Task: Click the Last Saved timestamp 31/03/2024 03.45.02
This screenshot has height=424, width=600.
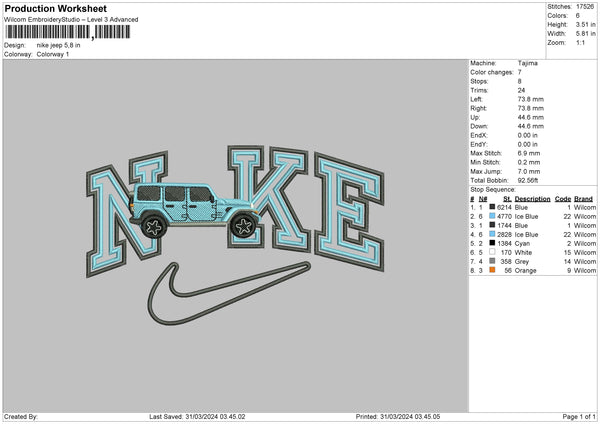Action: [x=215, y=417]
